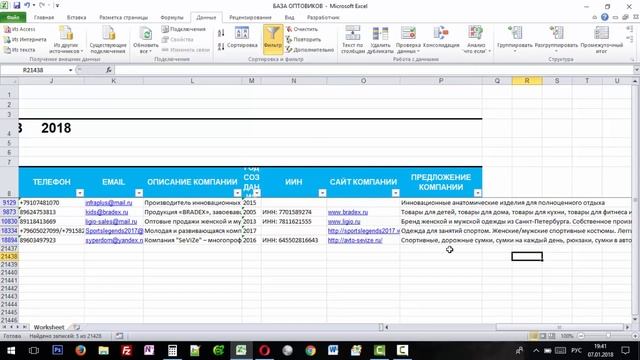Click Консолидация tool

coord(441,38)
